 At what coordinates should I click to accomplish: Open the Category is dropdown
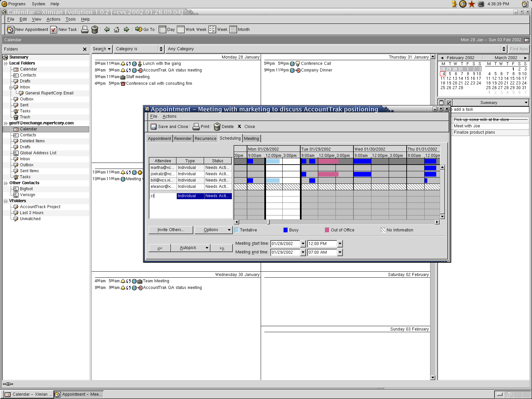[x=139, y=49]
